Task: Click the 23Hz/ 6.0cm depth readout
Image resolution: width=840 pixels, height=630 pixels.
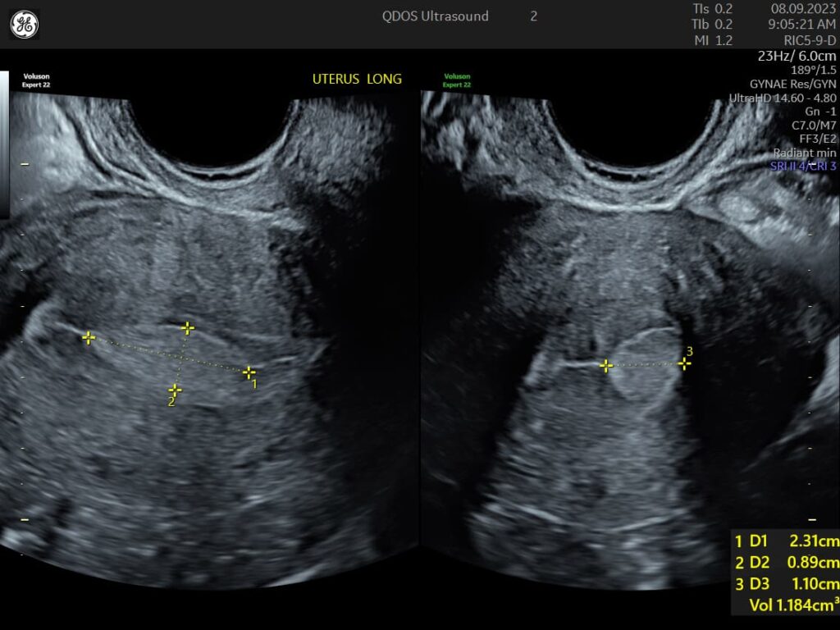Action: [x=797, y=57]
